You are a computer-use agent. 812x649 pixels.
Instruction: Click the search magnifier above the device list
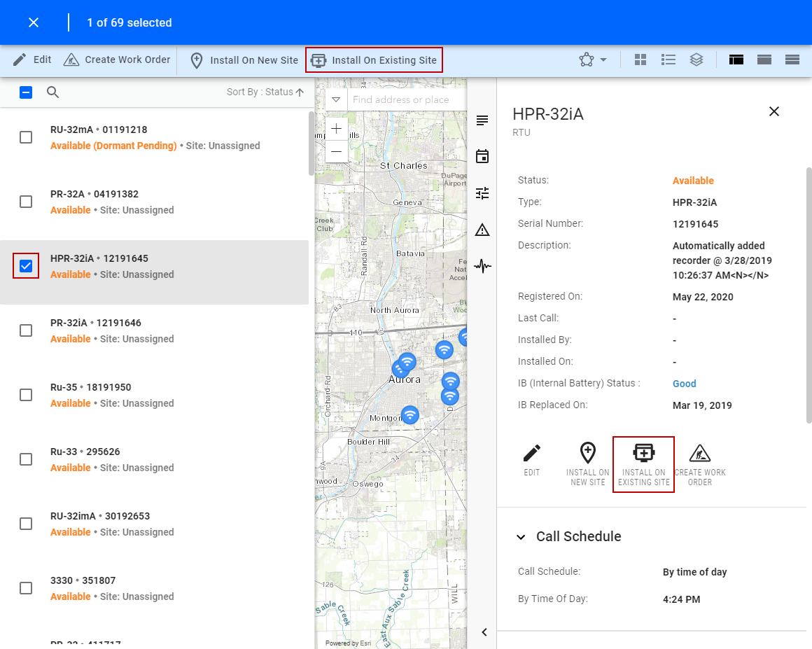pyautogui.click(x=52, y=92)
